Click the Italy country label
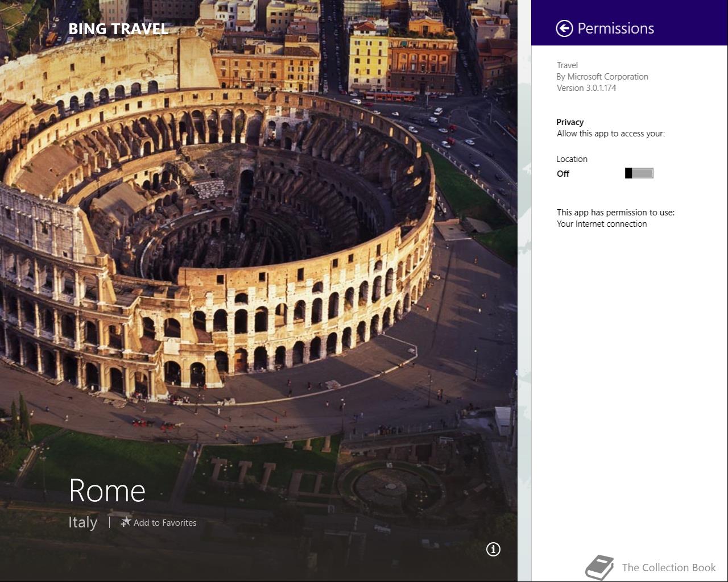The image size is (728, 582). [x=83, y=522]
